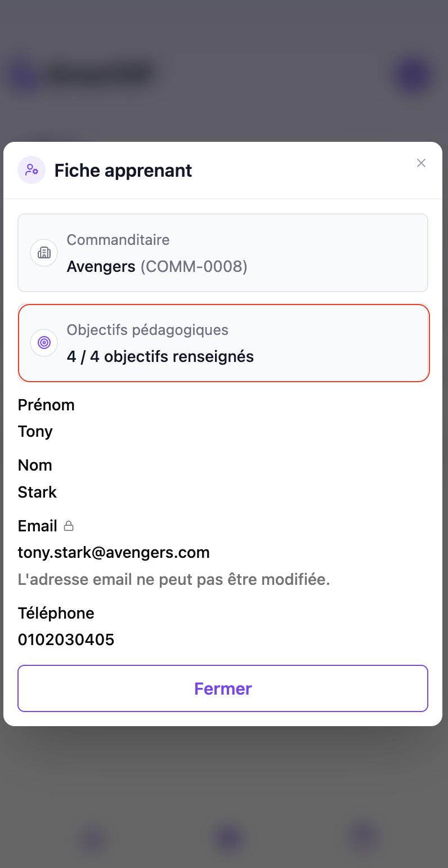
Task: Click the Tony first name value
Action: click(x=35, y=432)
